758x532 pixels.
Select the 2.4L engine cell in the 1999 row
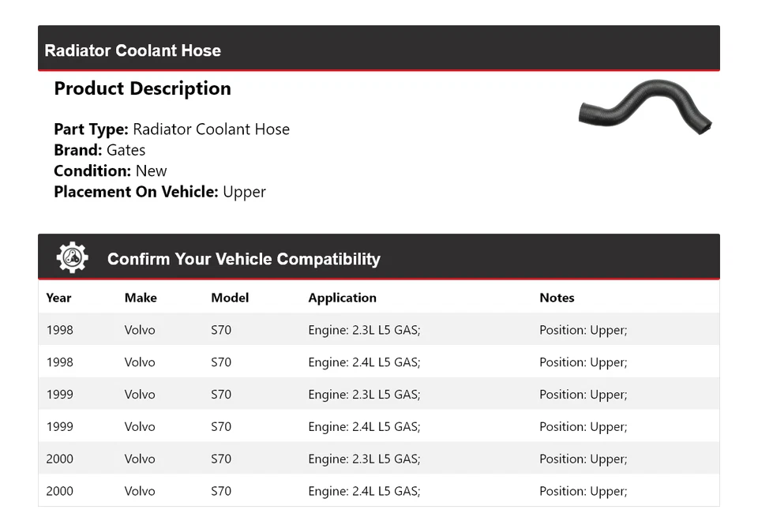(x=364, y=426)
